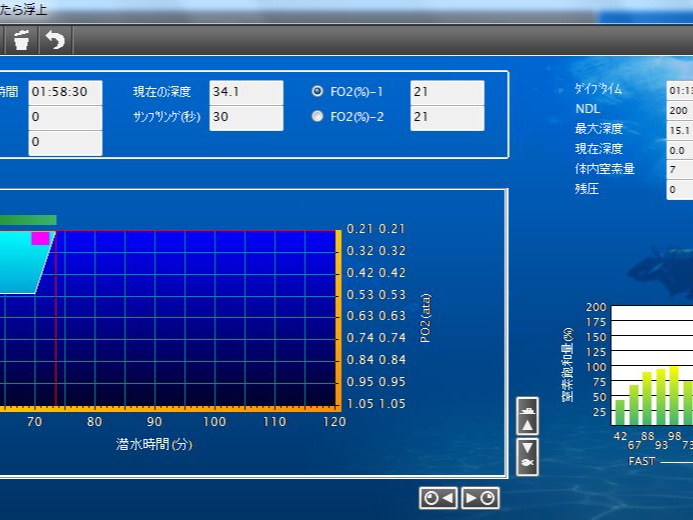Click the undo arrow icon

[x=55, y=40]
